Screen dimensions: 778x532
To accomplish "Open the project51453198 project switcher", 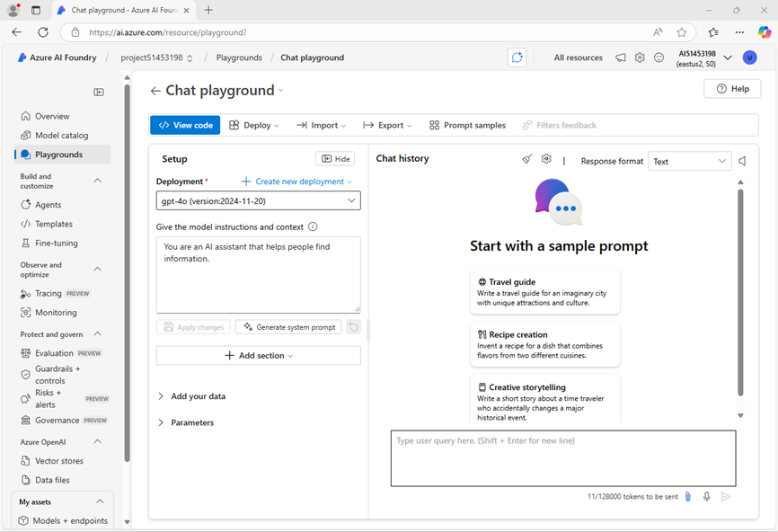I will click(156, 58).
